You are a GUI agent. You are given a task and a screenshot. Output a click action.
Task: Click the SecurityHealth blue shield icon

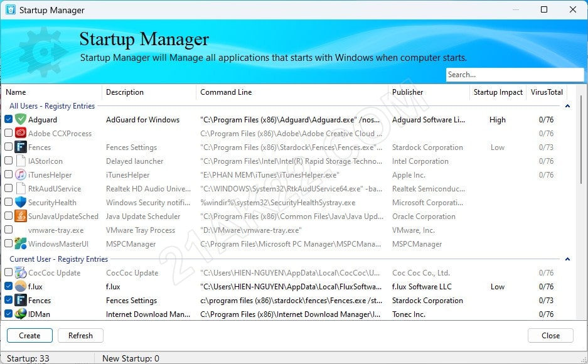click(21, 203)
